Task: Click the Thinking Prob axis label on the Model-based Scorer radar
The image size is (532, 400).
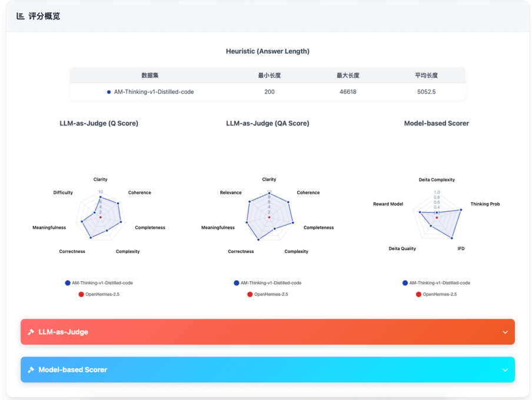Action: 484,204
